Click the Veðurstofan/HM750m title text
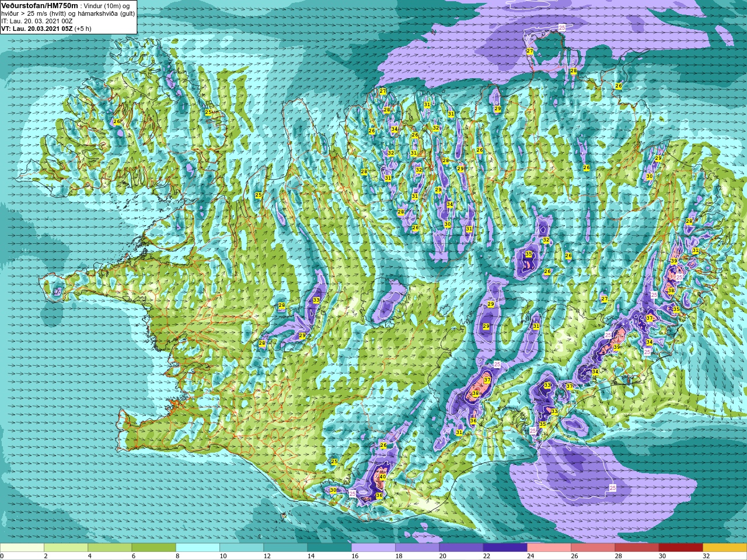The image size is (747, 560). pos(39,5)
